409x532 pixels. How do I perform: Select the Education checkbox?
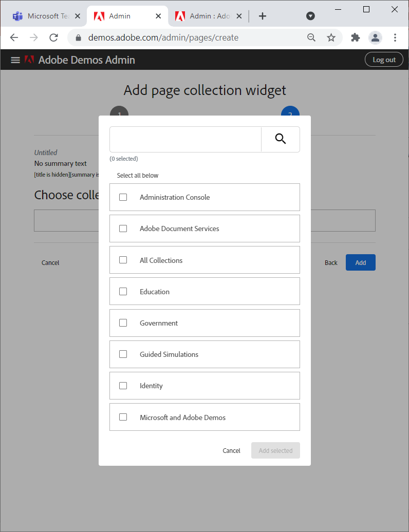[123, 292]
